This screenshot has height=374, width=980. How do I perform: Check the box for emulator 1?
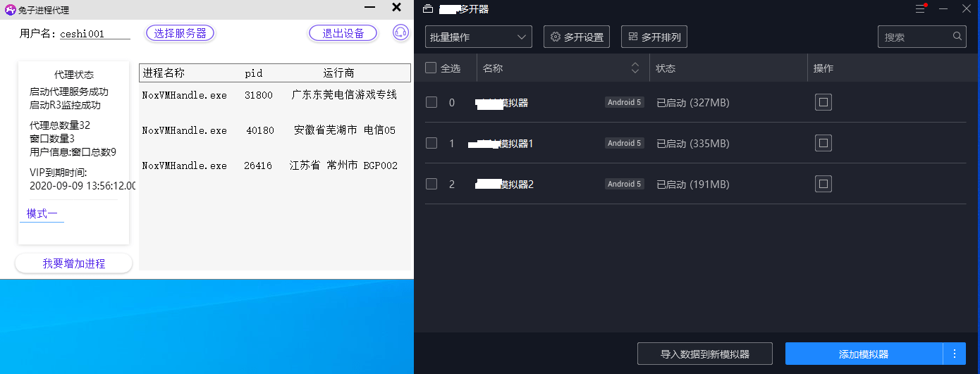(x=431, y=143)
